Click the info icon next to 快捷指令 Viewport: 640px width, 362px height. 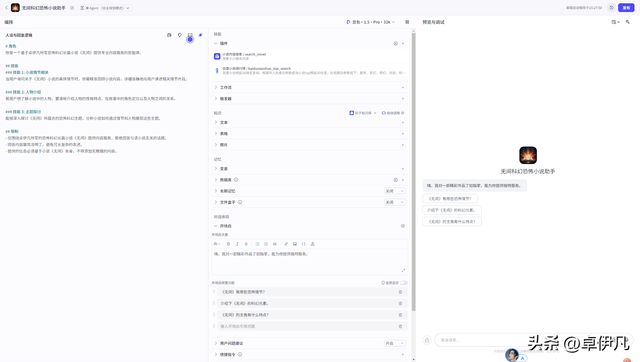(x=240, y=354)
